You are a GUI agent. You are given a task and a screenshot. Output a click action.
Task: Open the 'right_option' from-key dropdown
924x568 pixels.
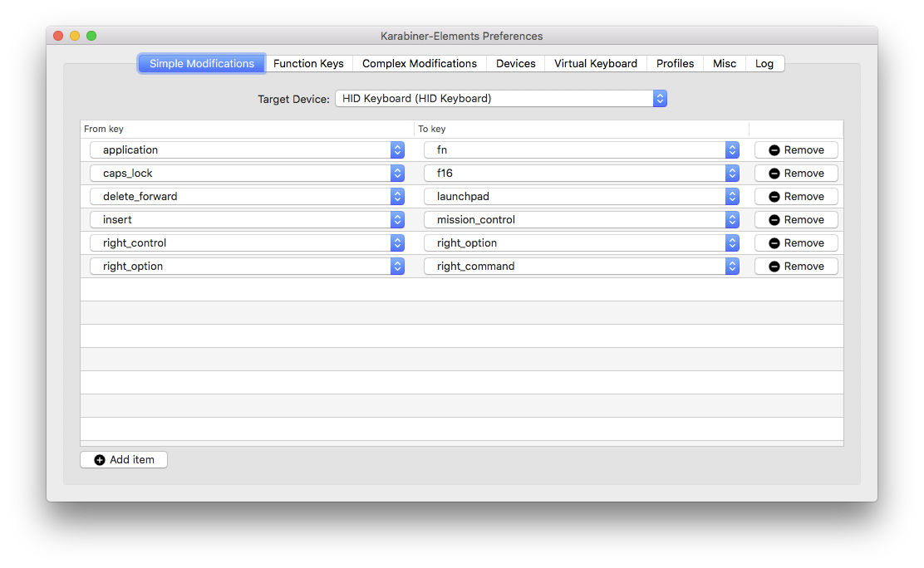click(x=247, y=267)
